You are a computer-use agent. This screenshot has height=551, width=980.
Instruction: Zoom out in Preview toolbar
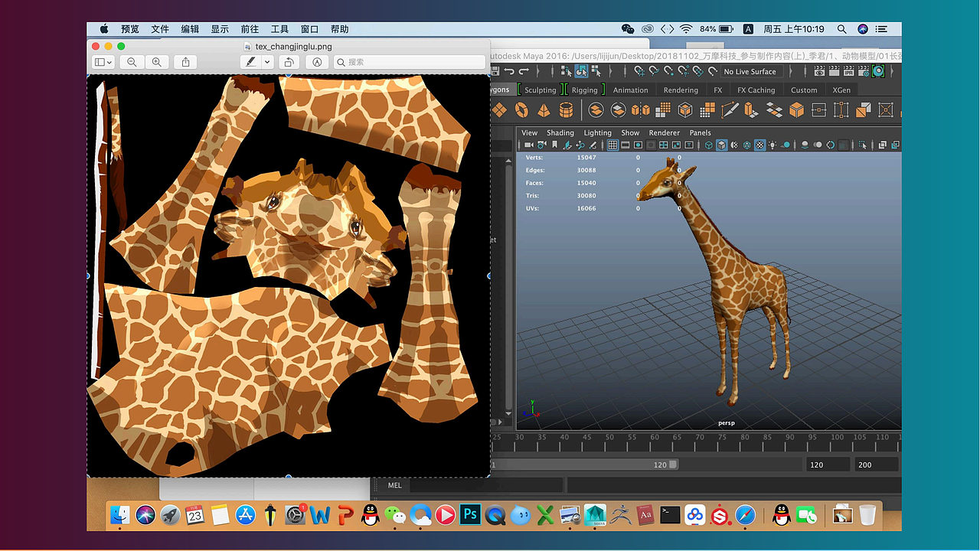pyautogui.click(x=132, y=62)
